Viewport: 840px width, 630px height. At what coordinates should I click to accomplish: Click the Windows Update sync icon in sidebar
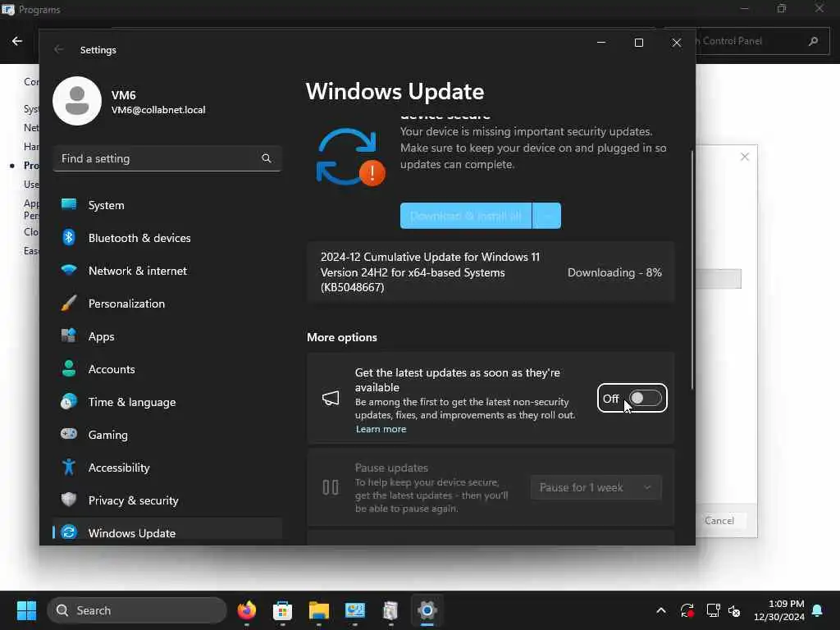coord(69,532)
